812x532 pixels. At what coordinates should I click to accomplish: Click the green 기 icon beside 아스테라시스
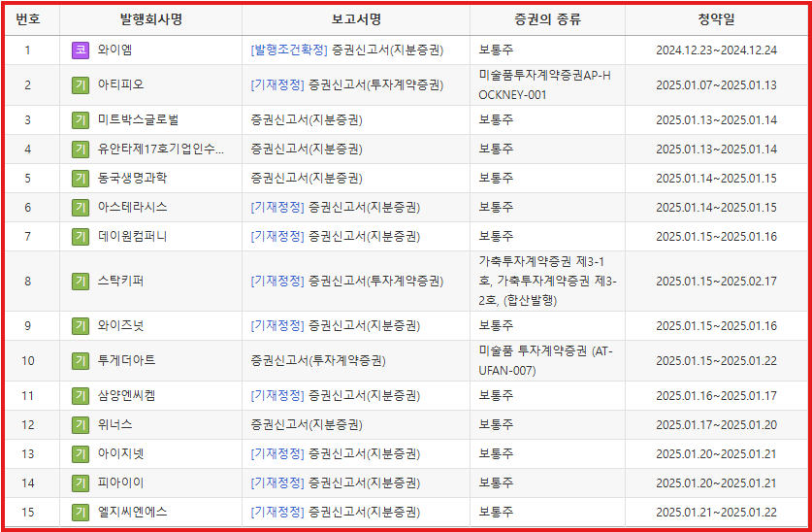pos(81,207)
